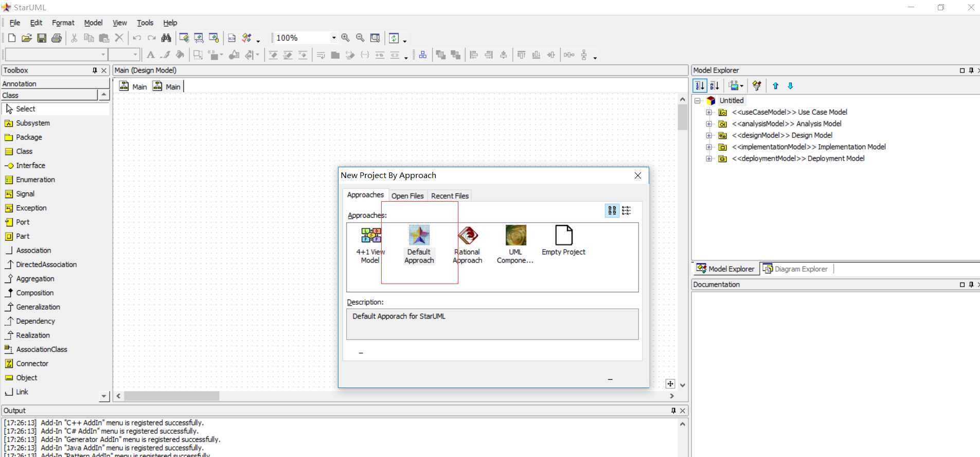This screenshot has width=980, height=457.
Task: Create a new project with the toolbar icon
Action: coord(11,38)
